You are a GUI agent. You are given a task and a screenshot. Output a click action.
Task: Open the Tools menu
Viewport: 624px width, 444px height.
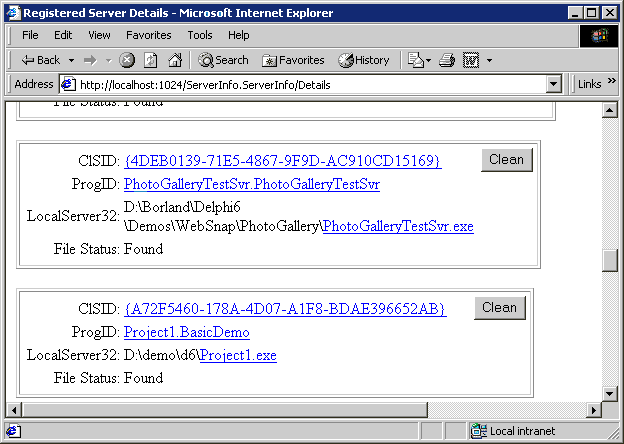point(200,35)
